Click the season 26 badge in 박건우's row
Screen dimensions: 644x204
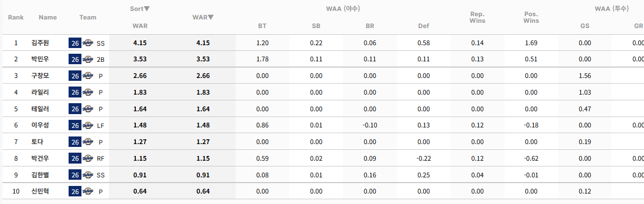coord(75,158)
